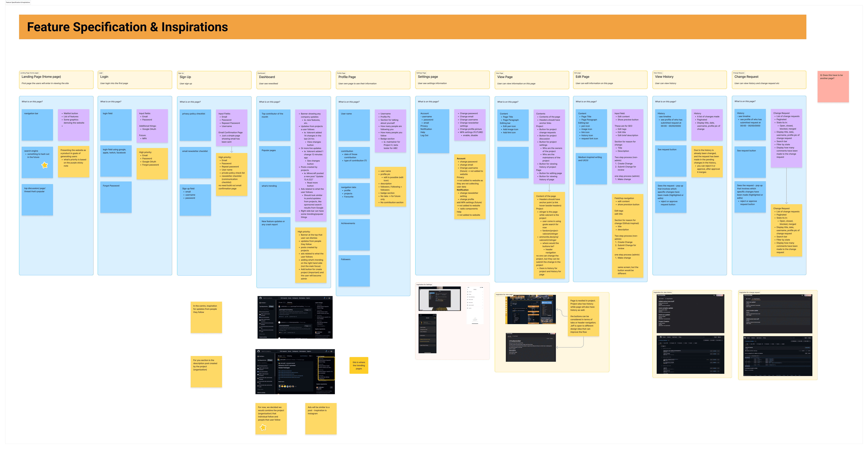Select the 'Top contributor of the month' sticky
Screen dimensions: 868x449
coord(275,125)
